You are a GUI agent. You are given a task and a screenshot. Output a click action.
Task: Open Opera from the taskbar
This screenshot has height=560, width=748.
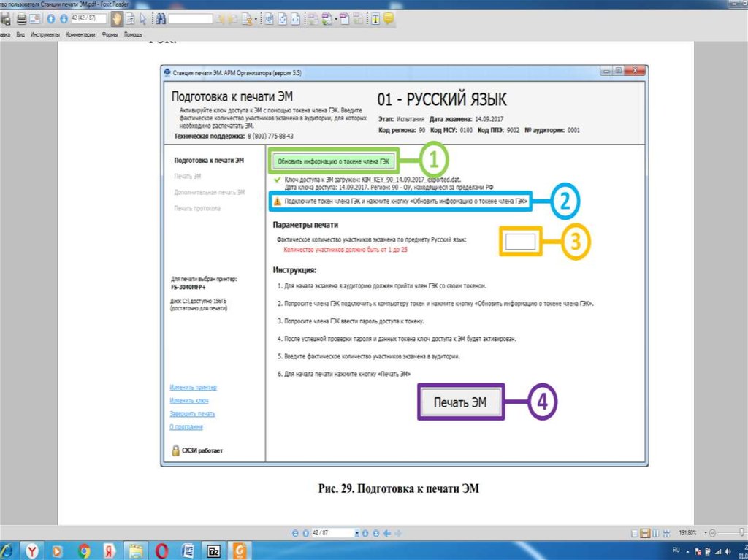[x=162, y=550]
